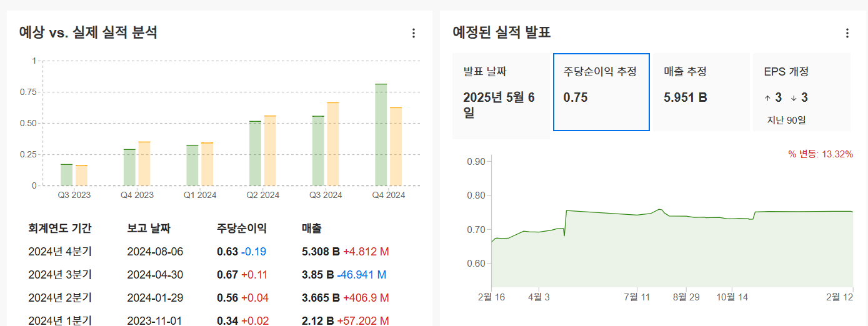Click EPS value 0.34 +0.02
Image resolution: width=868 pixels, height=326 pixels.
242,320
